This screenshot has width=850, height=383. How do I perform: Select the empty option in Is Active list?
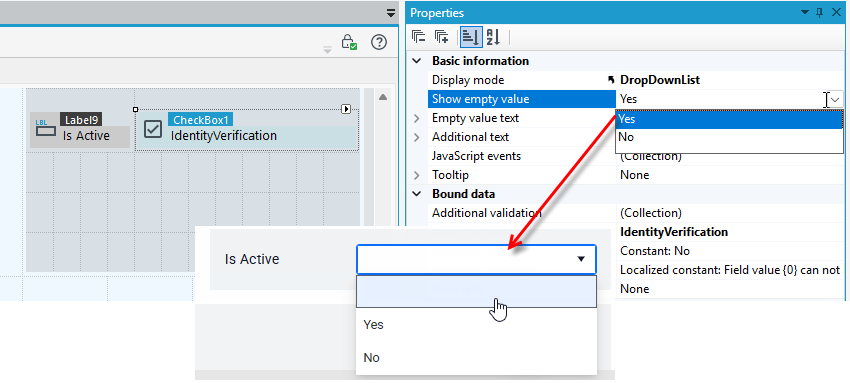[x=476, y=292]
